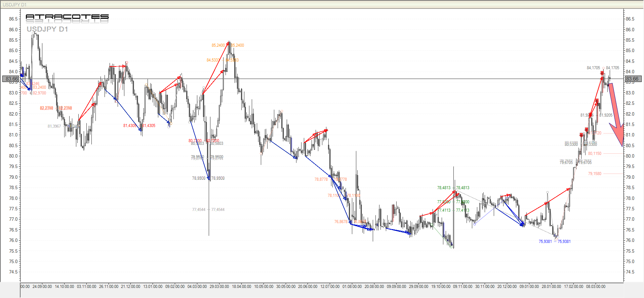This screenshot has width=644, height=298.
Task: Select the pink 80,1150 level line label
Action: (595, 154)
